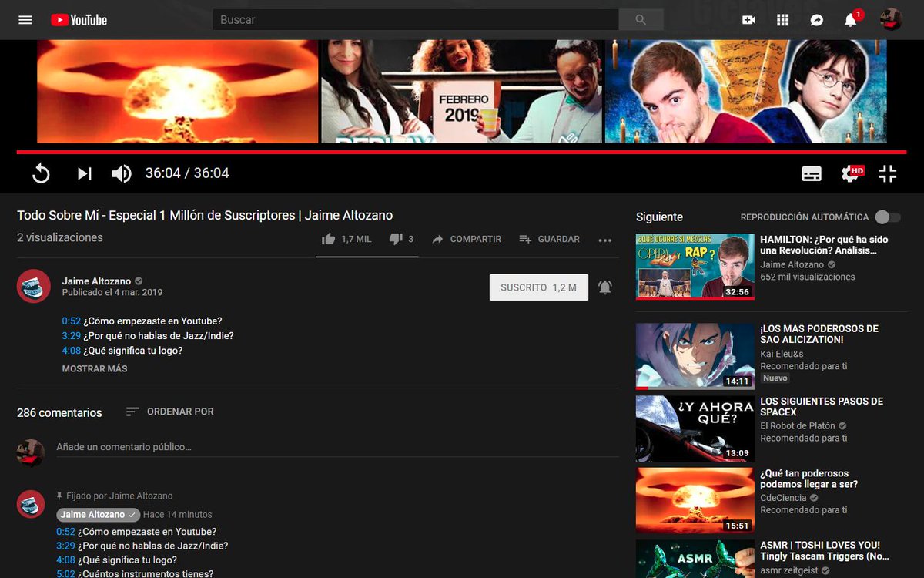This screenshot has width=924, height=578.
Task: Open '¿Y AHORA QUÉ?' SpaceX thumbnail
Action: coord(695,428)
